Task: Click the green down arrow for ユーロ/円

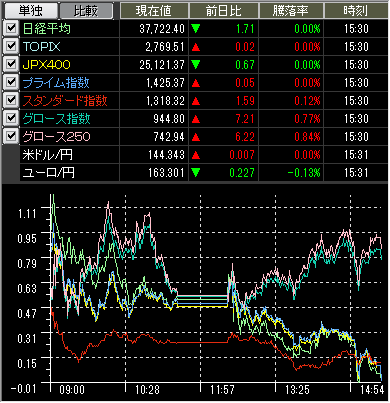Action: [196, 173]
